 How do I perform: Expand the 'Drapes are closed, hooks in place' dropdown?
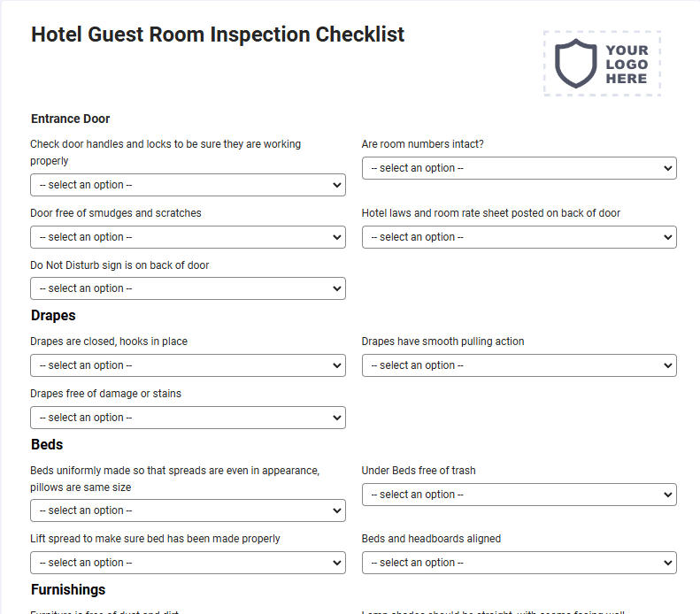188,365
